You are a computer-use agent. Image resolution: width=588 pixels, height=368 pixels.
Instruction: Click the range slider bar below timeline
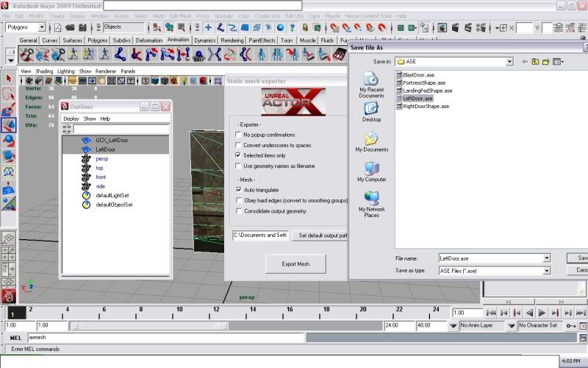150,325
